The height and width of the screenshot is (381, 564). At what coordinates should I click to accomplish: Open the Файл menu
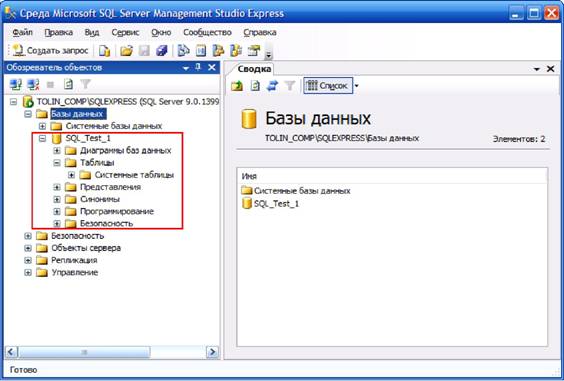click(x=22, y=32)
